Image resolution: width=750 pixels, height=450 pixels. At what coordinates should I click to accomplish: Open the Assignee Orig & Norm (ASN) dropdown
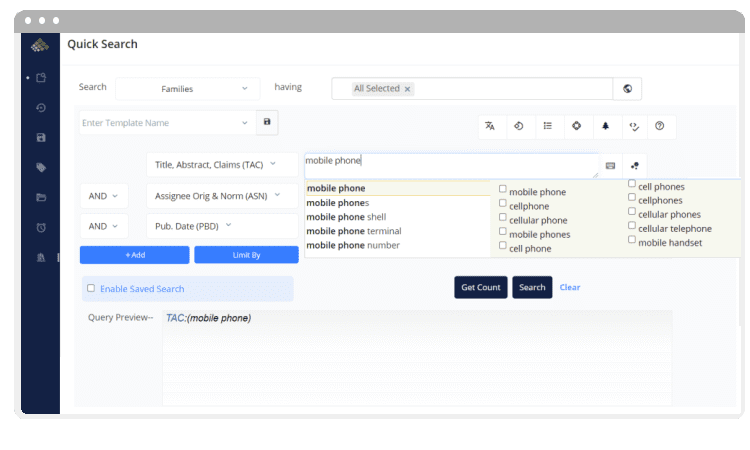pos(222,196)
